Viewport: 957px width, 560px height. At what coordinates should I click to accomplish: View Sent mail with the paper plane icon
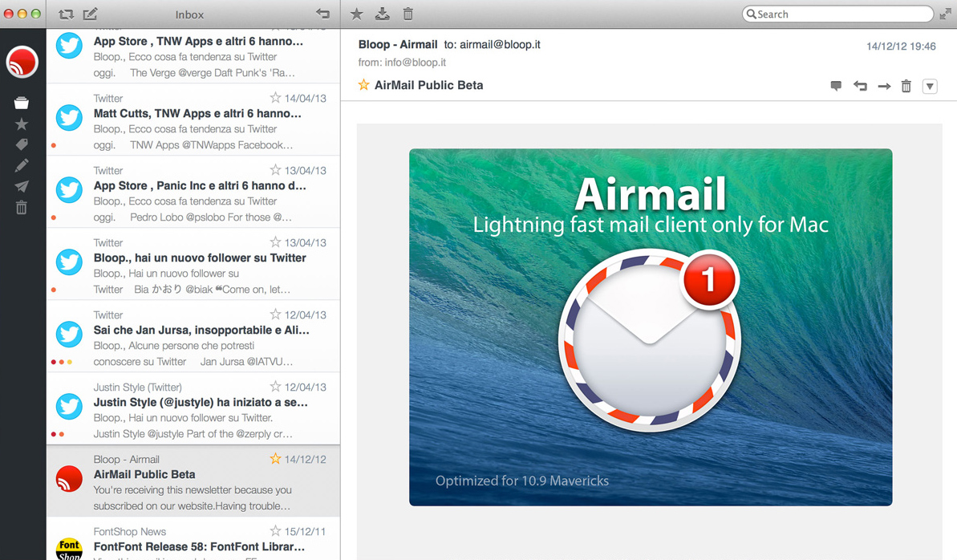pyautogui.click(x=22, y=186)
